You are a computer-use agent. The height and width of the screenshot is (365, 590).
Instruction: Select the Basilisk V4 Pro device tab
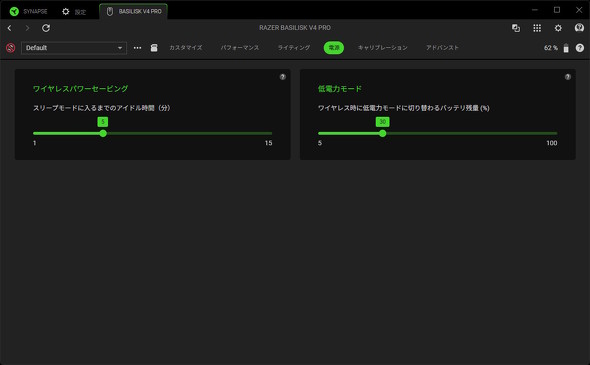coord(134,11)
